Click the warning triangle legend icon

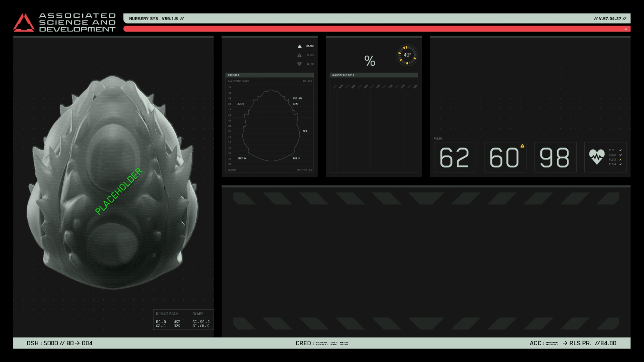tap(299, 55)
